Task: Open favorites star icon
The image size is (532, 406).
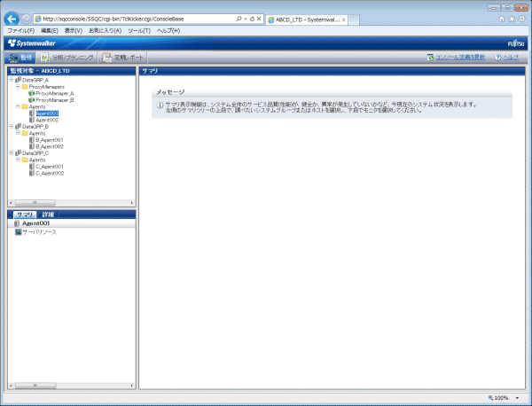Action: coord(512,19)
